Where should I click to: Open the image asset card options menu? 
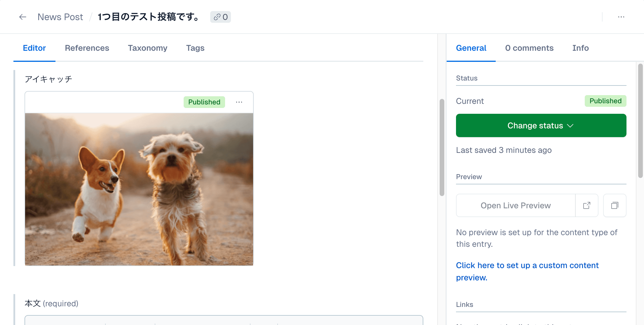coord(239,102)
